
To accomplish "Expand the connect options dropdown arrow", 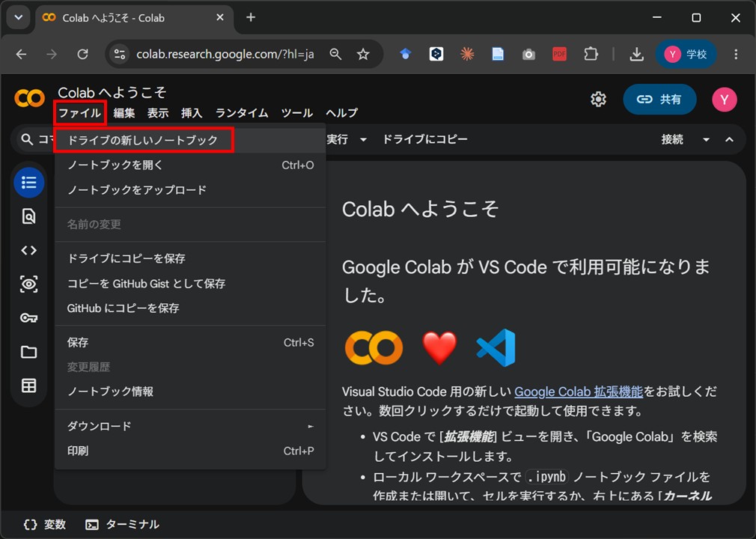I will tap(706, 140).
